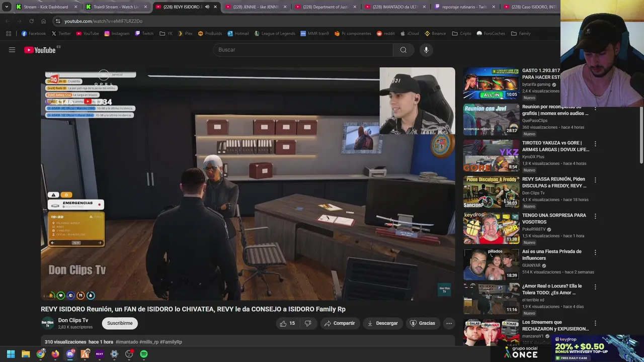Click the youtube.com address bar URL
Viewport: 644px width, 362px height.
pos(103,21)
